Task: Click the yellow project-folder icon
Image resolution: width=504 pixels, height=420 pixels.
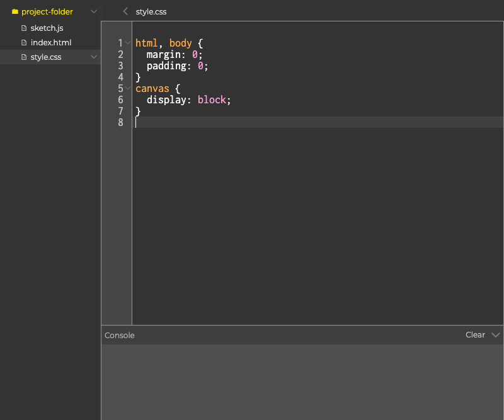Action: (x=15, y=11)
